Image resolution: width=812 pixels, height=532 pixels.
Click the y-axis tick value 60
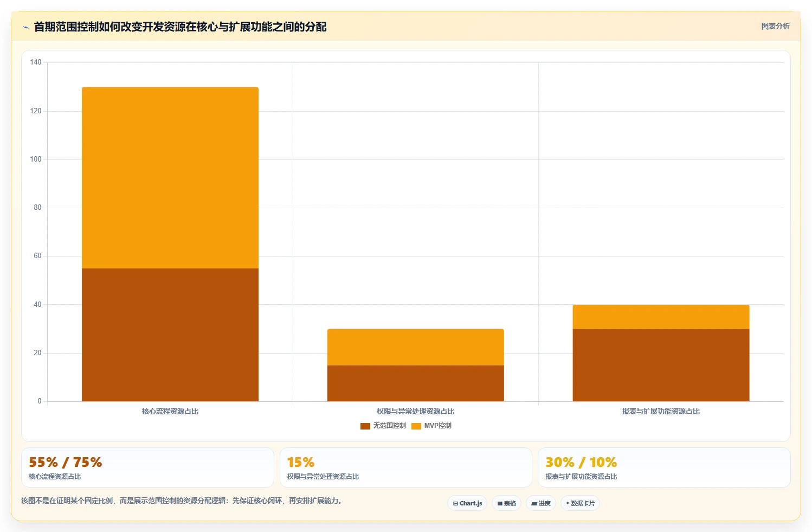[37, 256]
